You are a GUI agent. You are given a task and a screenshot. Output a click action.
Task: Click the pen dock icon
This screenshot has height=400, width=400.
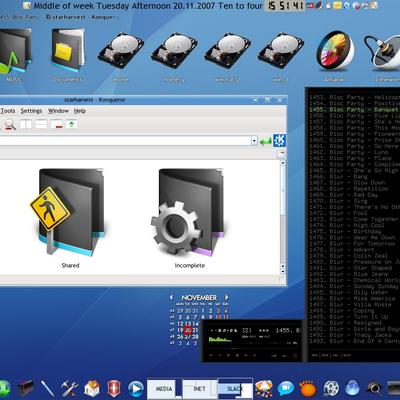pos(48,389)
